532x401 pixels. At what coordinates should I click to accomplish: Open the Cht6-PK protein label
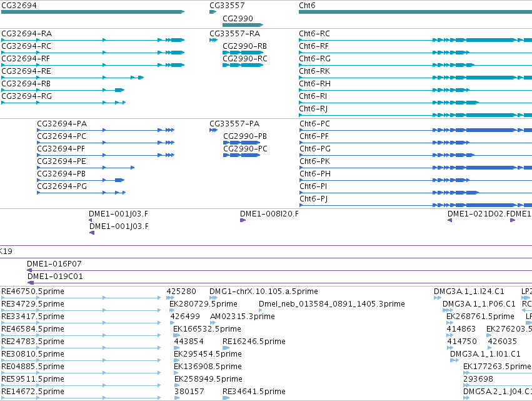[x=315, y=161]
